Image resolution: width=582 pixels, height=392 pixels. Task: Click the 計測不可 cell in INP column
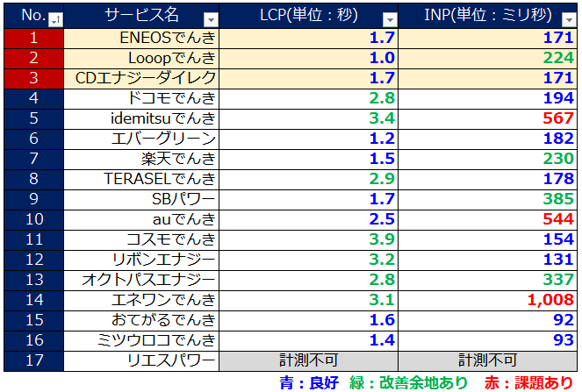(x=487, y=360)
